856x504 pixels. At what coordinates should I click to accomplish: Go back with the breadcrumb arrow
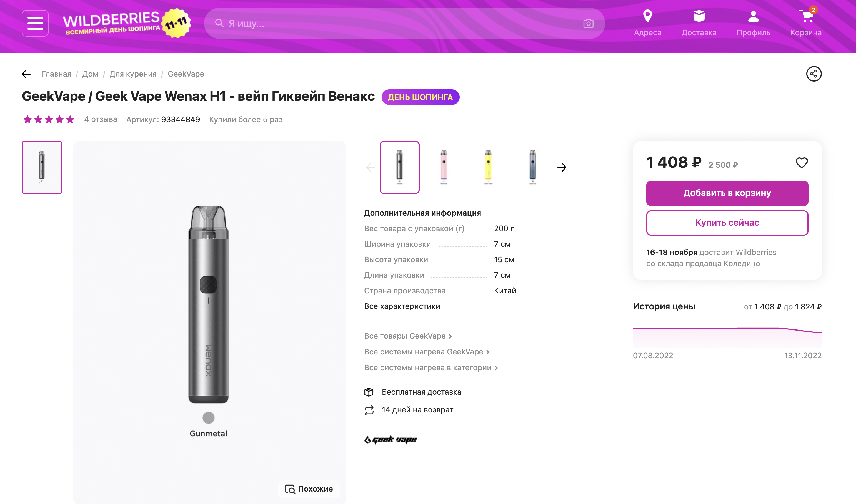[26, 74]
